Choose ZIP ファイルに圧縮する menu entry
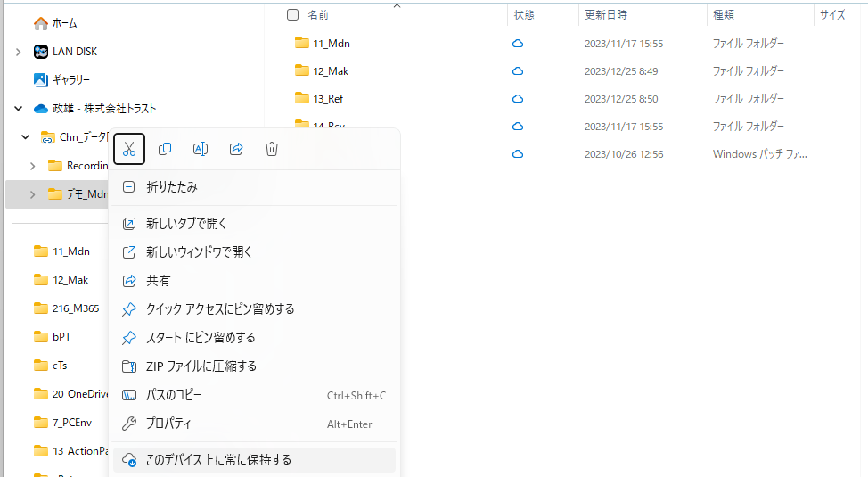Viewport: 868px width, 477px height. tap(201, 366)
